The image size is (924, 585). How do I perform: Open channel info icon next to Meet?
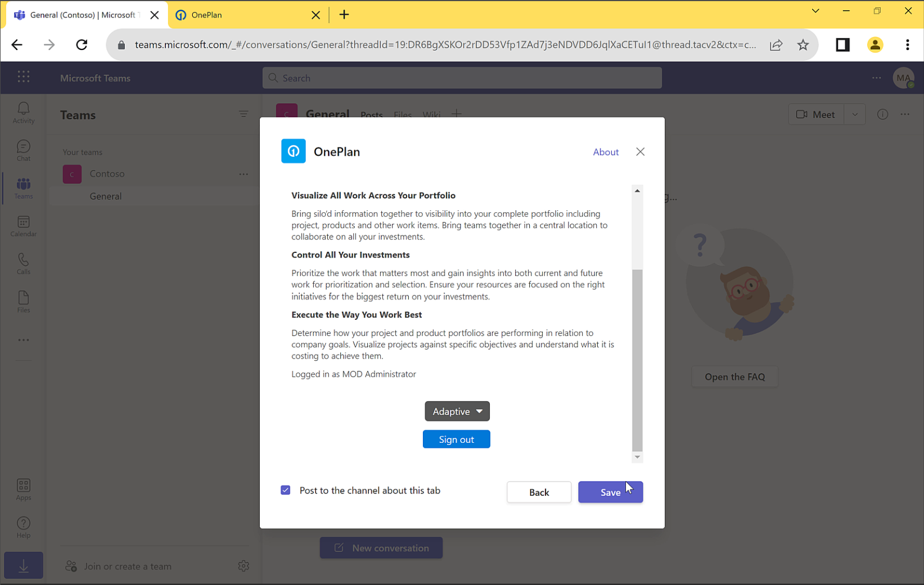(882, 114)
